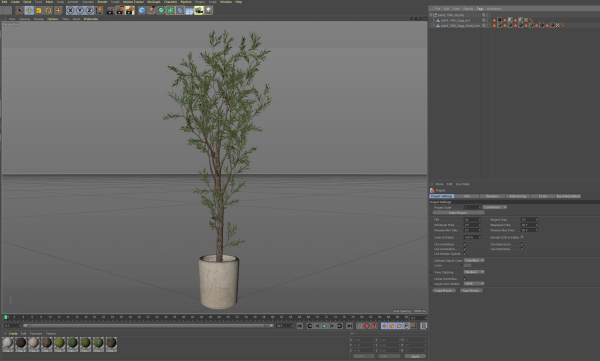The height and width of the screenshot is (361, 600).
Task: Enable Render LOD in Editor
Action: tap(522, 237)
